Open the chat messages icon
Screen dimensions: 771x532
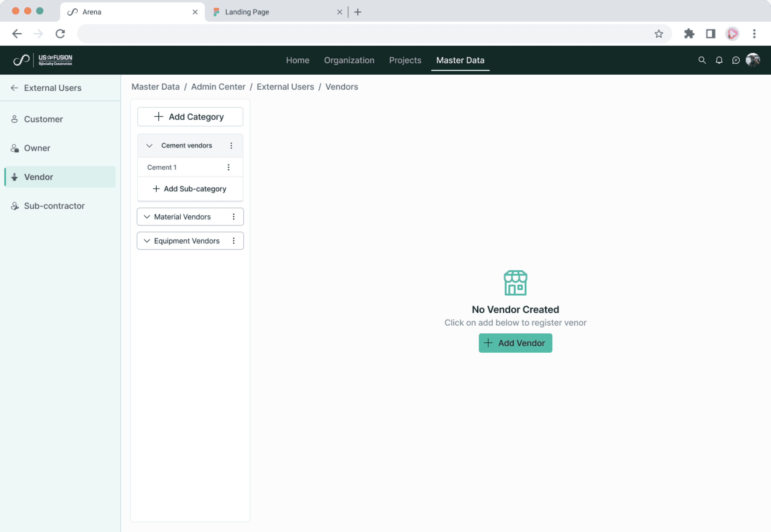[x=736, y=60]
